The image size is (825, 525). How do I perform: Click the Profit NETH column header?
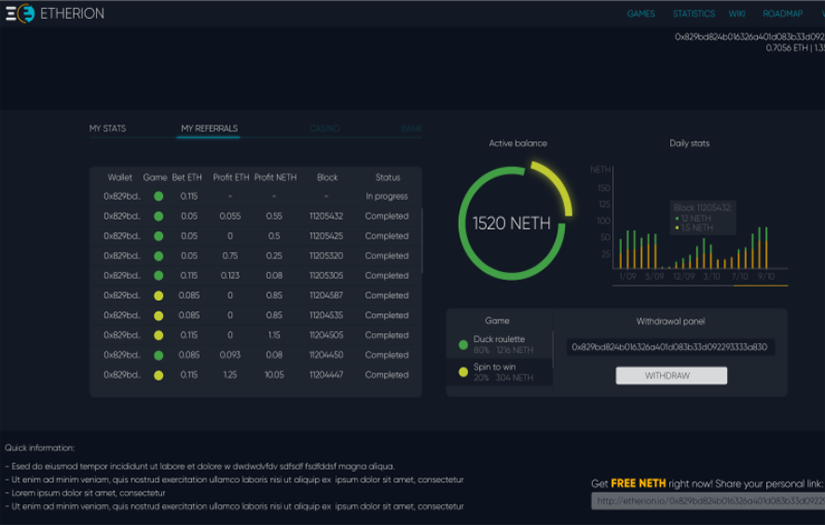[x=275, y=177]
